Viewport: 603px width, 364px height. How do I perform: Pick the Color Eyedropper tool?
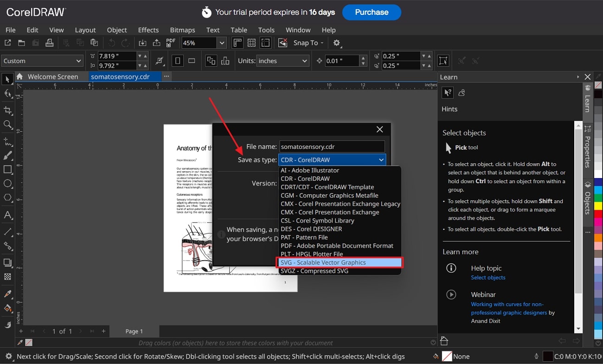click(x=7, y=294)
